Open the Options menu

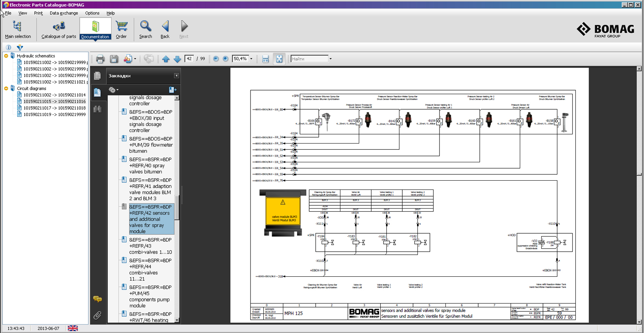click(92, 13)
